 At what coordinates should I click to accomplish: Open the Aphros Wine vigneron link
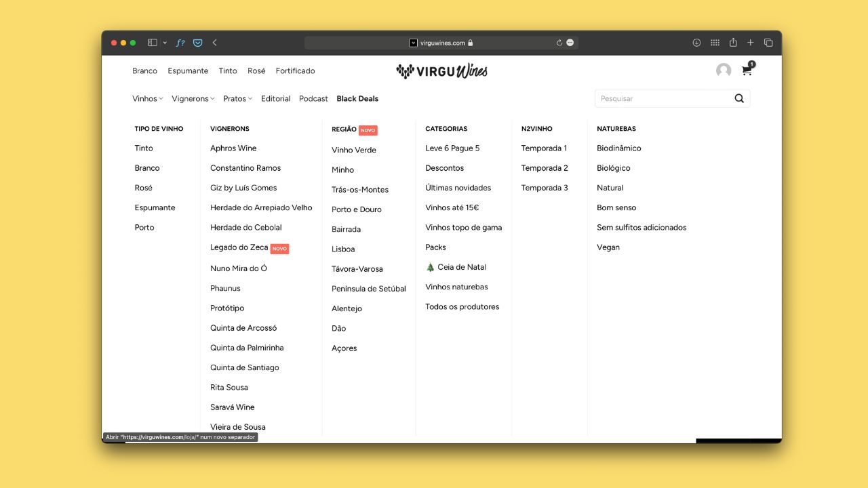point(233,148)
